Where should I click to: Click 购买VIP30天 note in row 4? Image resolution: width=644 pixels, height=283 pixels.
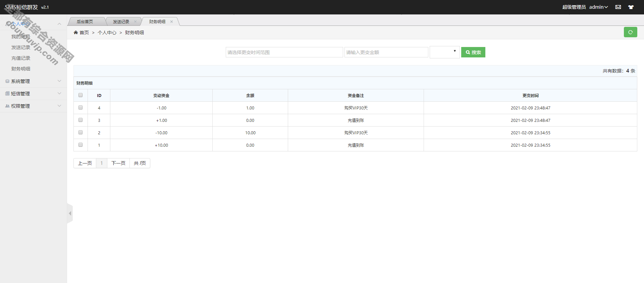coord(356,108)
